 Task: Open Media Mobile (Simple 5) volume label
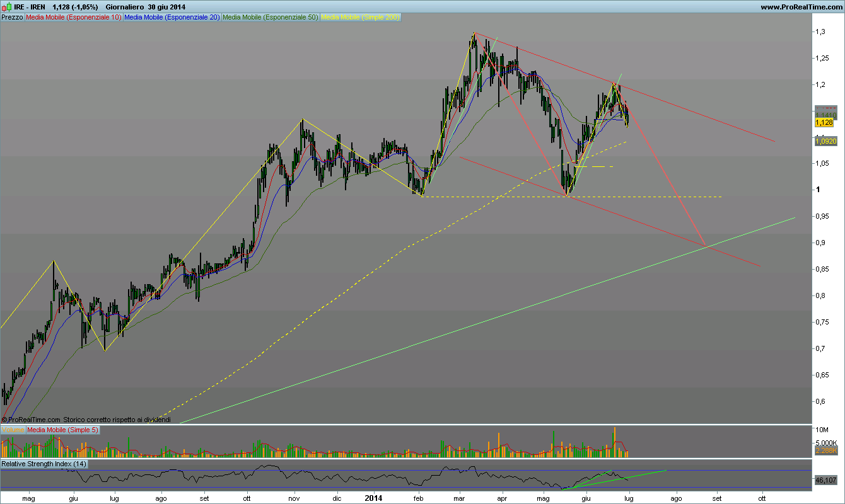point(62,430)
